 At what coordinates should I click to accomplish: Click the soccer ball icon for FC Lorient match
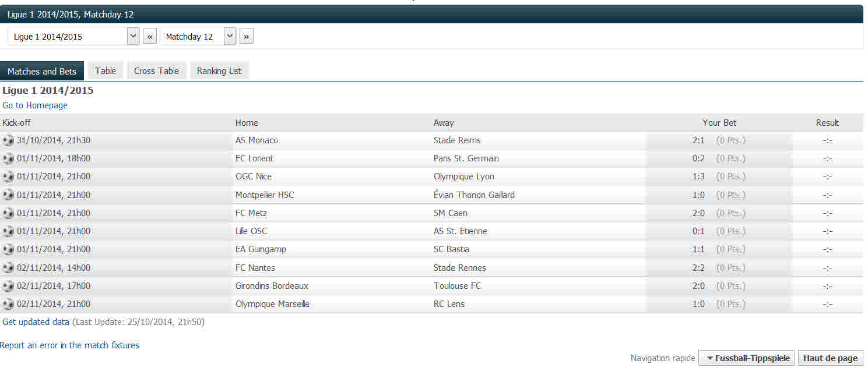(x=8, y=158)
